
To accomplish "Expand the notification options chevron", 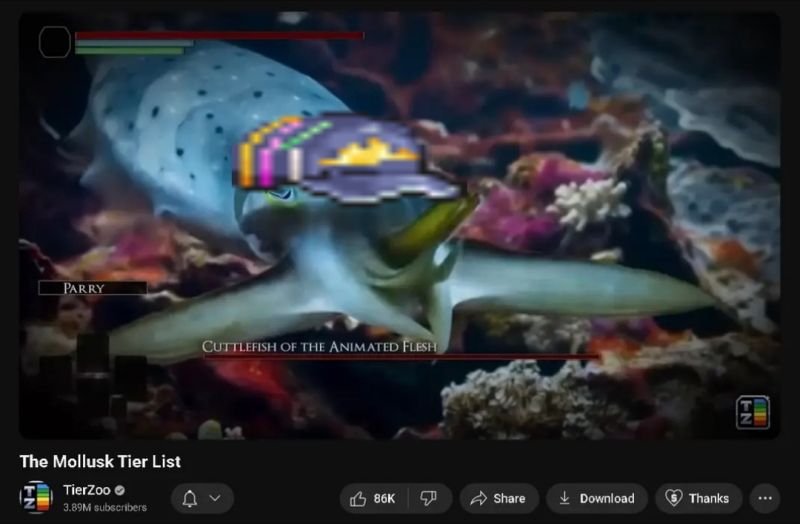I will click(215, 498).
